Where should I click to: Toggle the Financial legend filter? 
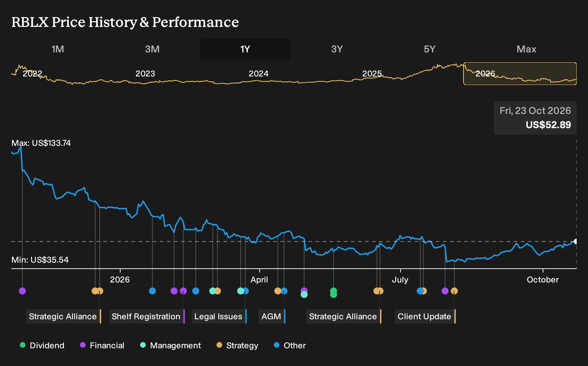pyautogui.click(x=102, y=345)
